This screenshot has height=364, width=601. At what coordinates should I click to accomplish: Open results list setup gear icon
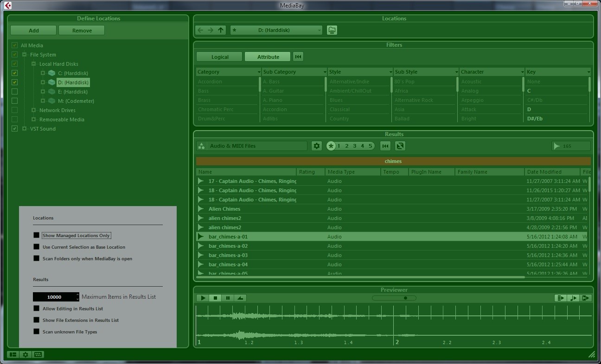317,146
